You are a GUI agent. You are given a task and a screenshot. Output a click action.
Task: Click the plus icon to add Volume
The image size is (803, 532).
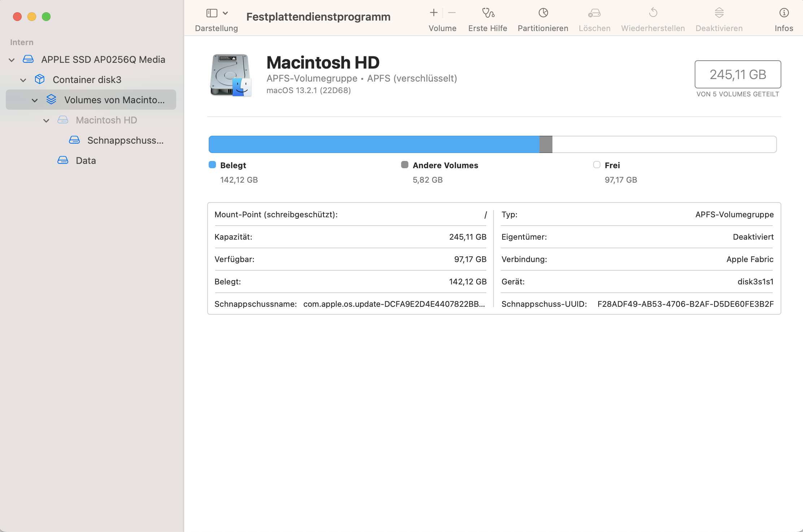[434, 13]
